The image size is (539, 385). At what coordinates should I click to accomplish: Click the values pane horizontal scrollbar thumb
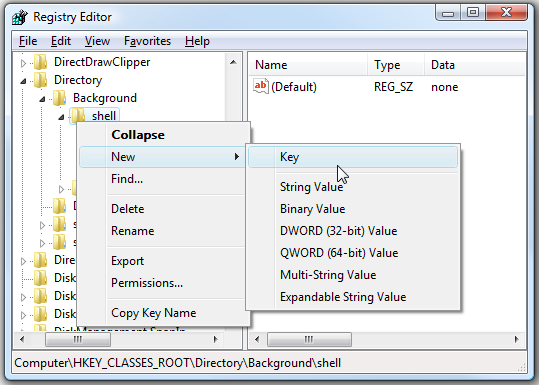[x=309, y=340]
